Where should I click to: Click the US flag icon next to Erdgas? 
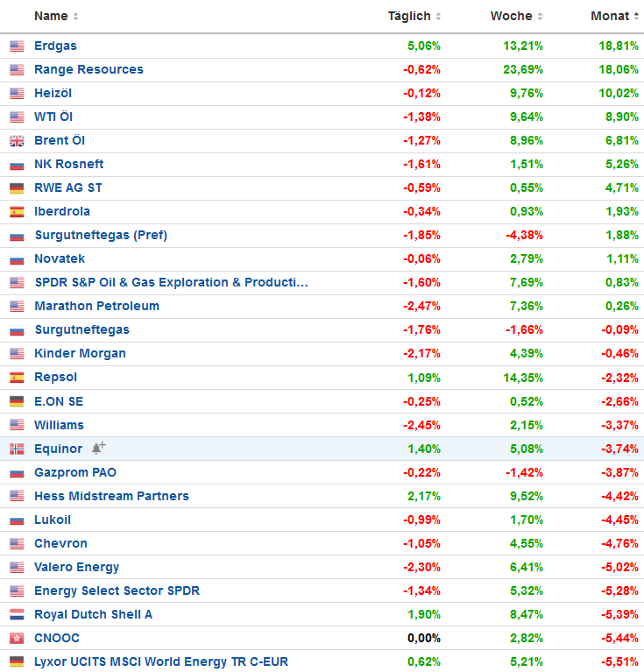[x=17, y=46]
